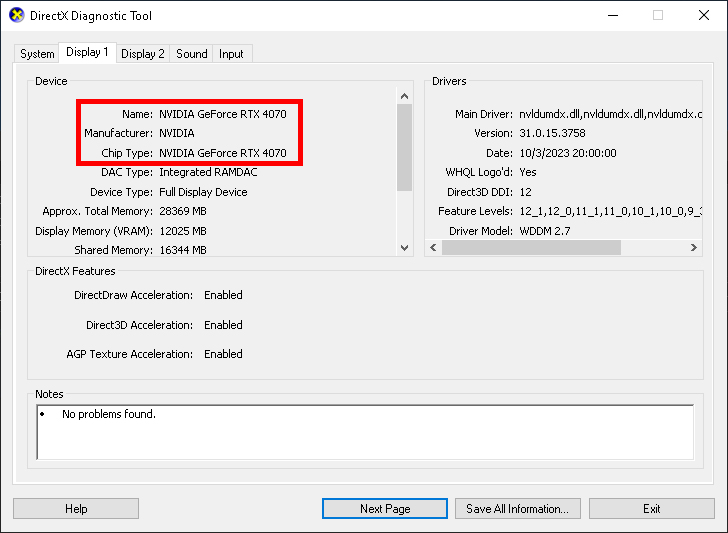This screenshot has height=533, width=728.
Task: Click Device list scroll down arrow
Action: 404,247
